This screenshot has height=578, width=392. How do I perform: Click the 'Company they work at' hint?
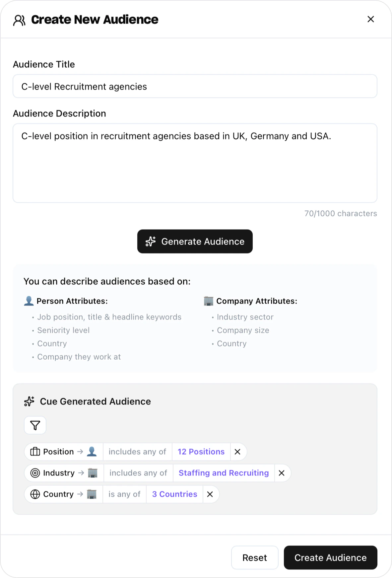click(79, 357)
